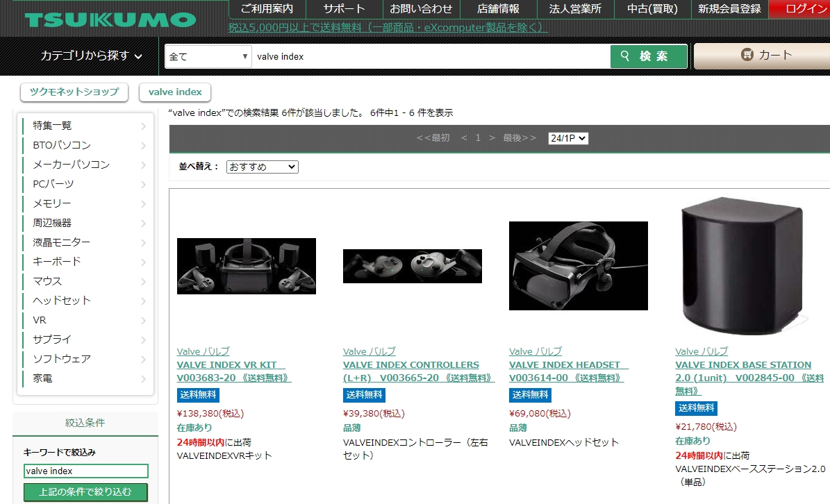This screenshot has width=830, height=504.
Task: Open the VALVE INDEX HEADSET product link
Action: coord(569,371)
